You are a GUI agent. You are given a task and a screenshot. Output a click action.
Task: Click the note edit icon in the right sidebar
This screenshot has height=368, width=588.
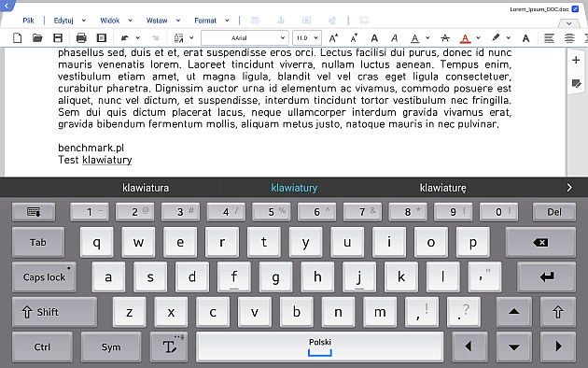point(576,84)
